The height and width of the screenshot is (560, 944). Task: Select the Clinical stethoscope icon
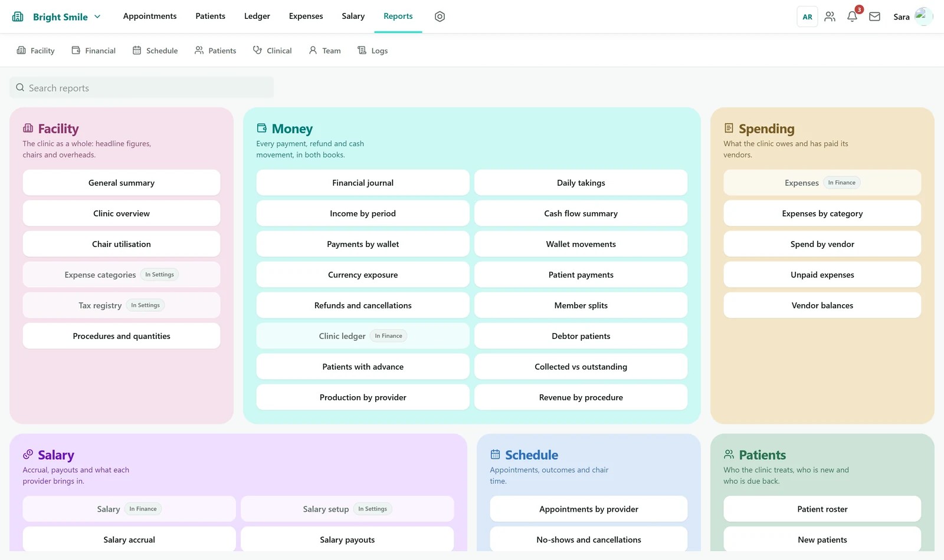click(257, 51)
